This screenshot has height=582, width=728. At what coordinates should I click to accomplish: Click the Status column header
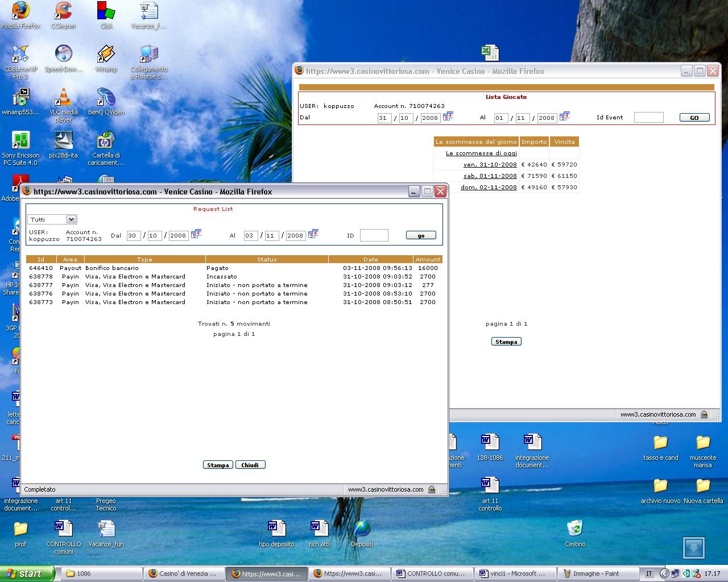[x=267, y=259]
